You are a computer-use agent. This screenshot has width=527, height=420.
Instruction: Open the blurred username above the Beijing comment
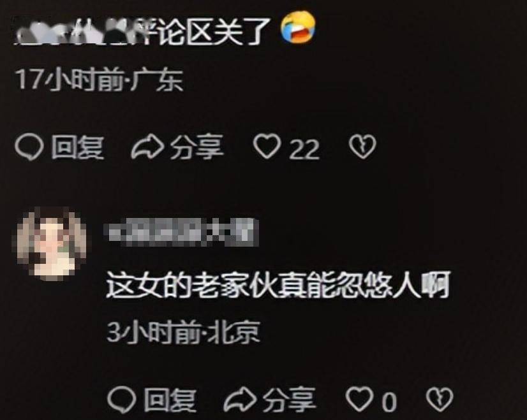pyautogui.click(x=181, y=231)
